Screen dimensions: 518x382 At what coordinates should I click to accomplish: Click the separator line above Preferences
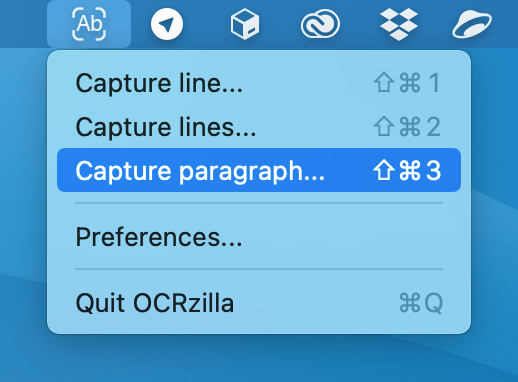pos(259,203)
